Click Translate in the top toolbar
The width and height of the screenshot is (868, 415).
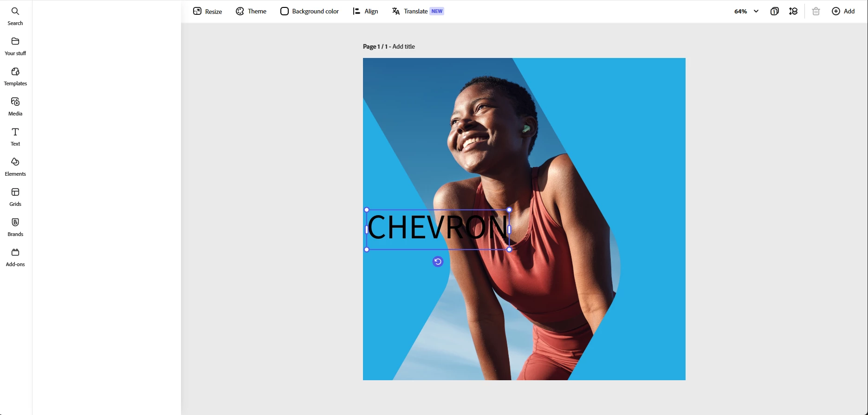(x=418, y=11)
